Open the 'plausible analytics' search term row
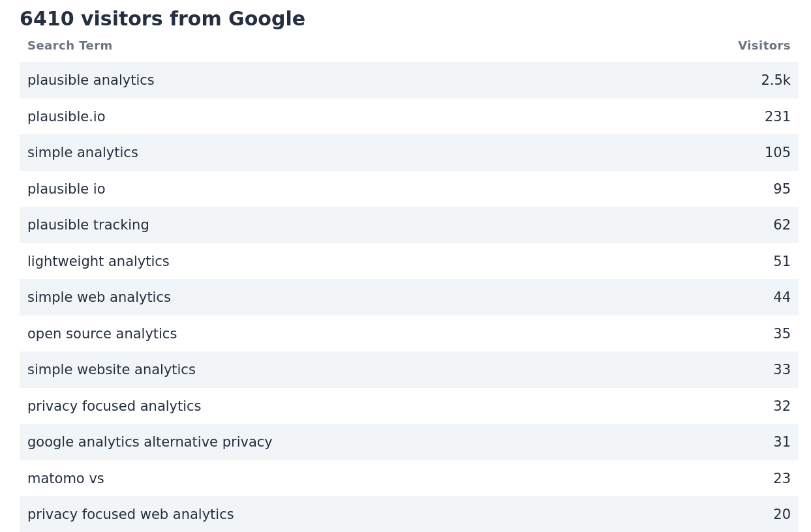The height and width of the screenshot is (532, 811). click(x=91, y=80)
